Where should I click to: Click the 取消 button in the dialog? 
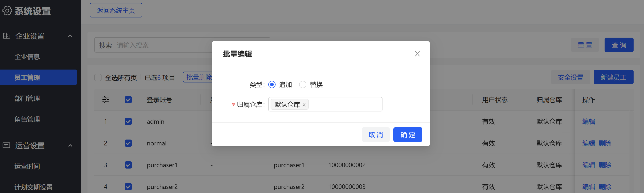click(375, 135)
